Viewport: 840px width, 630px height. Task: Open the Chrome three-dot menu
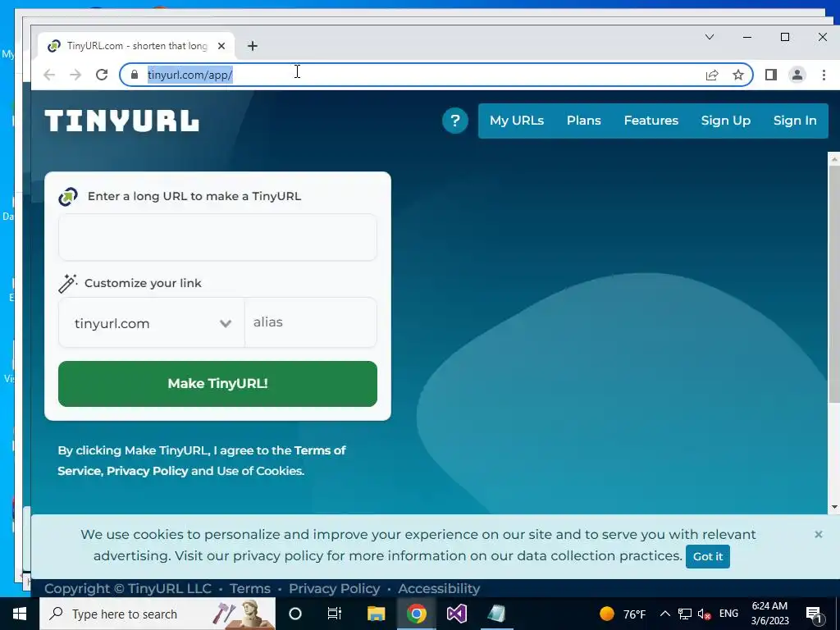coord(824,75)
